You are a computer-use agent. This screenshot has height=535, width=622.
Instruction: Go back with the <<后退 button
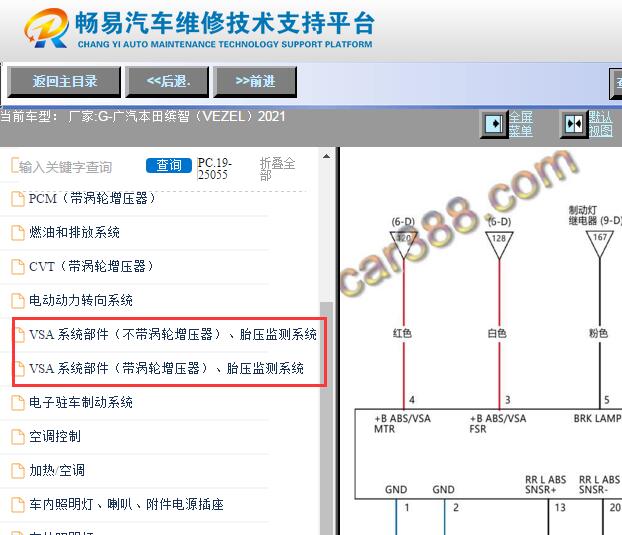pyautogui.click(x=167, y=82)
